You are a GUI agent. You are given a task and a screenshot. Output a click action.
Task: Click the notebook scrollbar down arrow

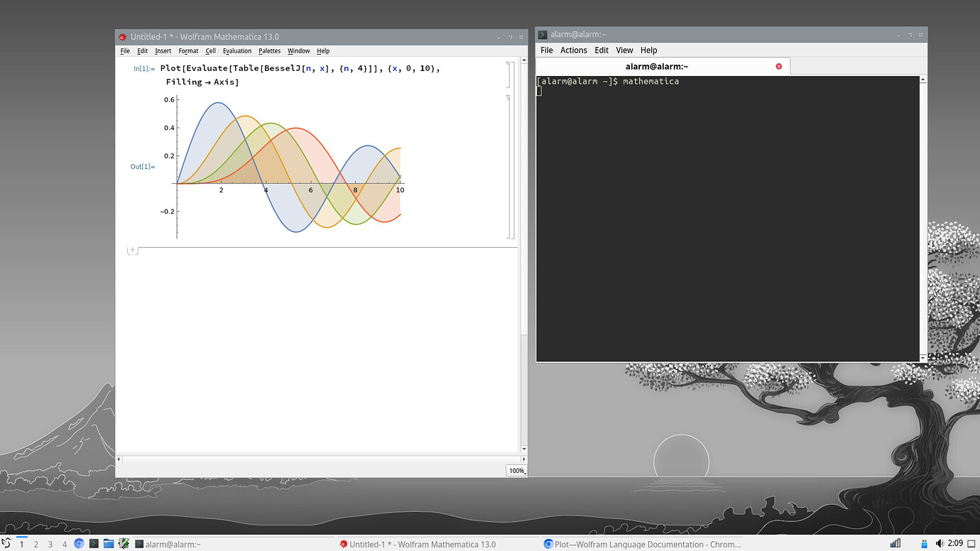(523, 449)
